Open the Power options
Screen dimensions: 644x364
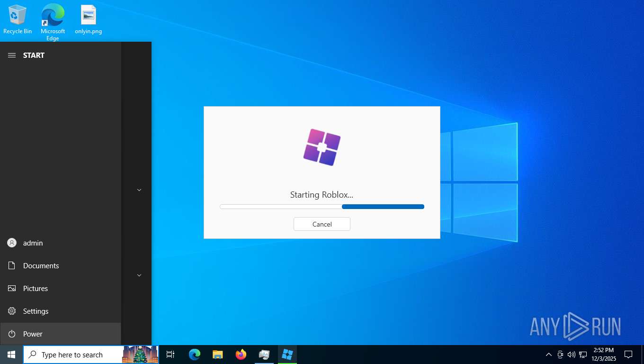(61, 334)
